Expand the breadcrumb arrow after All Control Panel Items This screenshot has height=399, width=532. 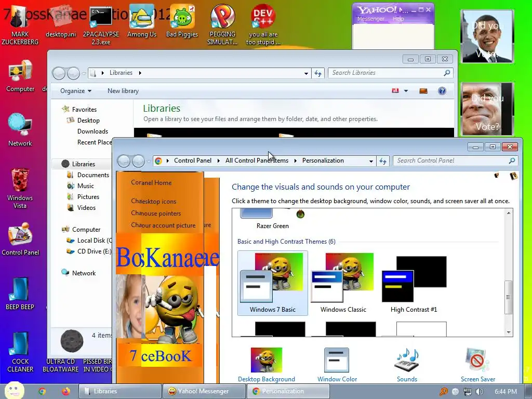pos(295,161)
